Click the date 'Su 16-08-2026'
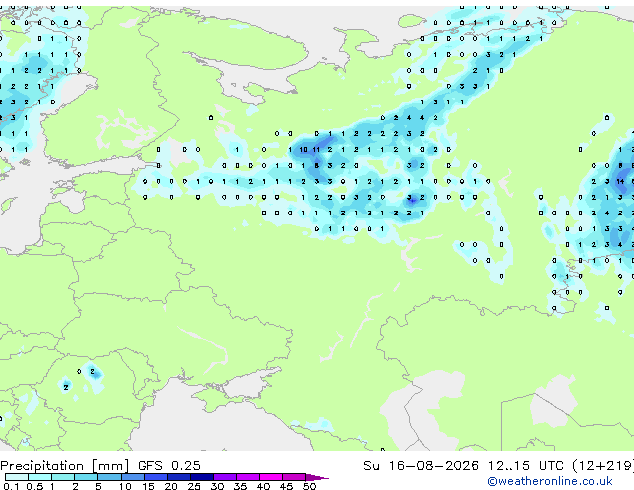The width and height of the screenshot is (634, 490). coord(421,466)
